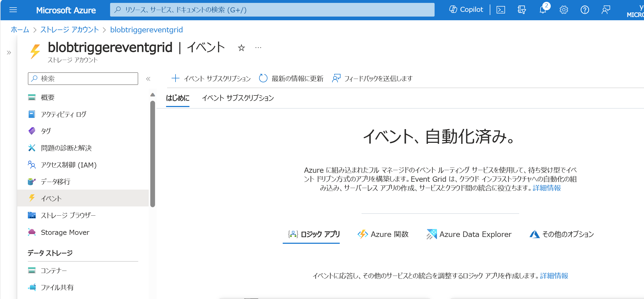Launch Cloud Shell terminal

(501, 10)
